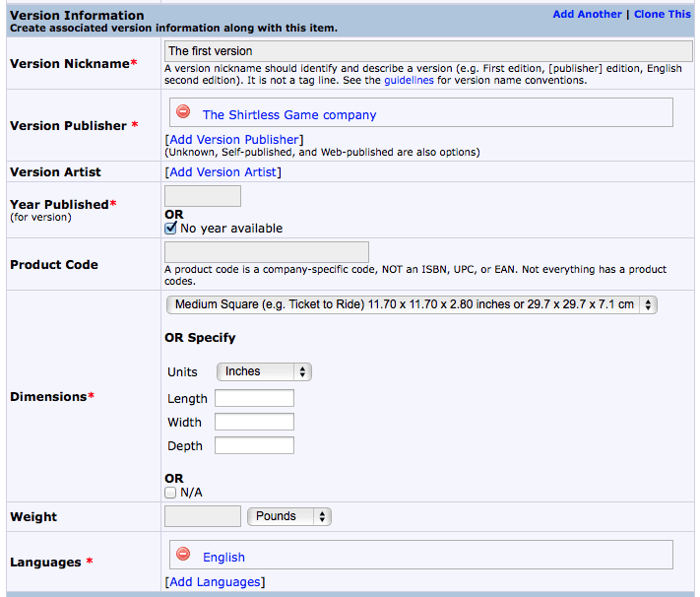Open the Units dropdown set to Inches
The height and width of the screenshot is (597, 700).
pos(264,371)
